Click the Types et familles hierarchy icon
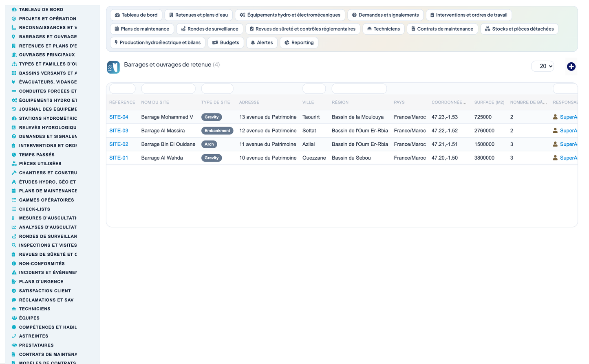The image size is (589, 364). 14,64
